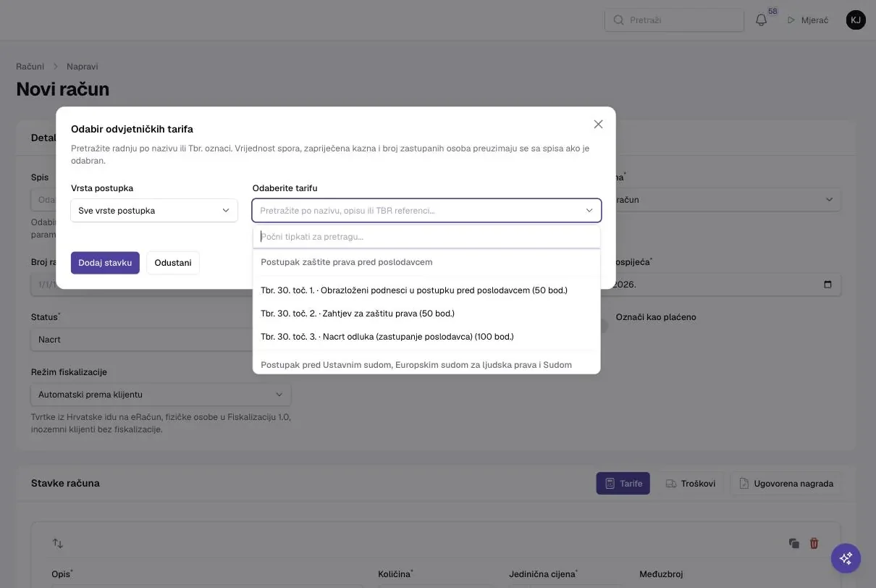Click the Troškovi button
This screenshot has width=876, height=588.
point(690,484)
